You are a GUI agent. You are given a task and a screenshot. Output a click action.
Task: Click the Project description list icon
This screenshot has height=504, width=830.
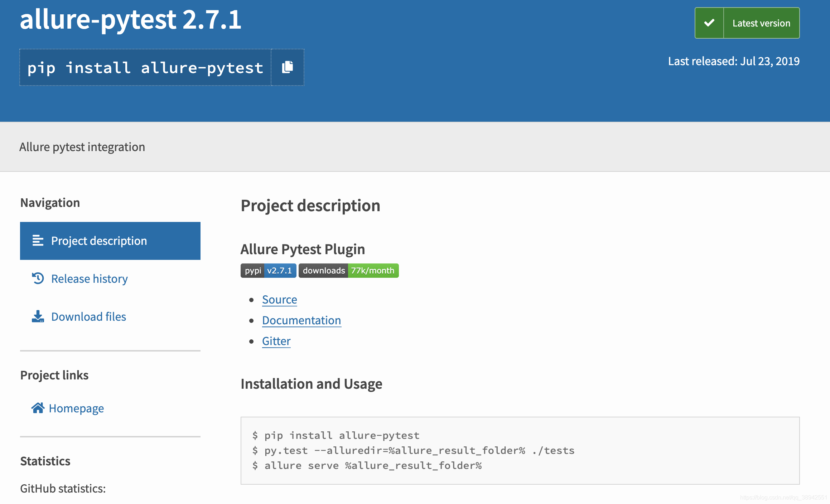point(38,241)
